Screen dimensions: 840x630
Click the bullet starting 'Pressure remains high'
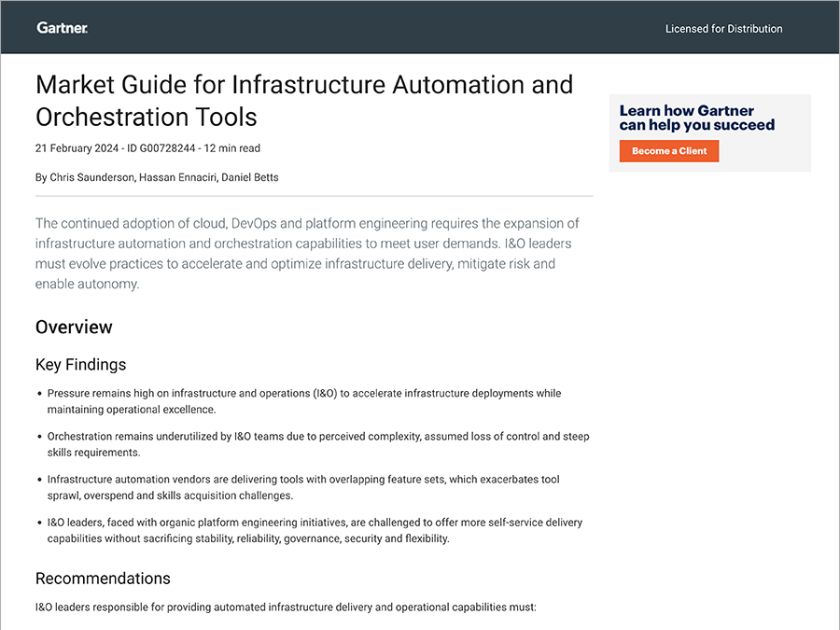(304, 401)
